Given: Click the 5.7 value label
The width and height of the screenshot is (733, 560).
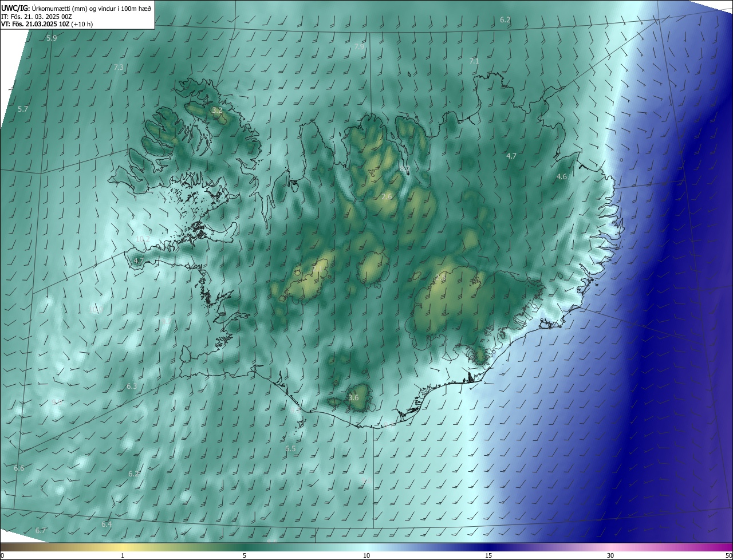Looking at the screenshot, I should (23, 109).
